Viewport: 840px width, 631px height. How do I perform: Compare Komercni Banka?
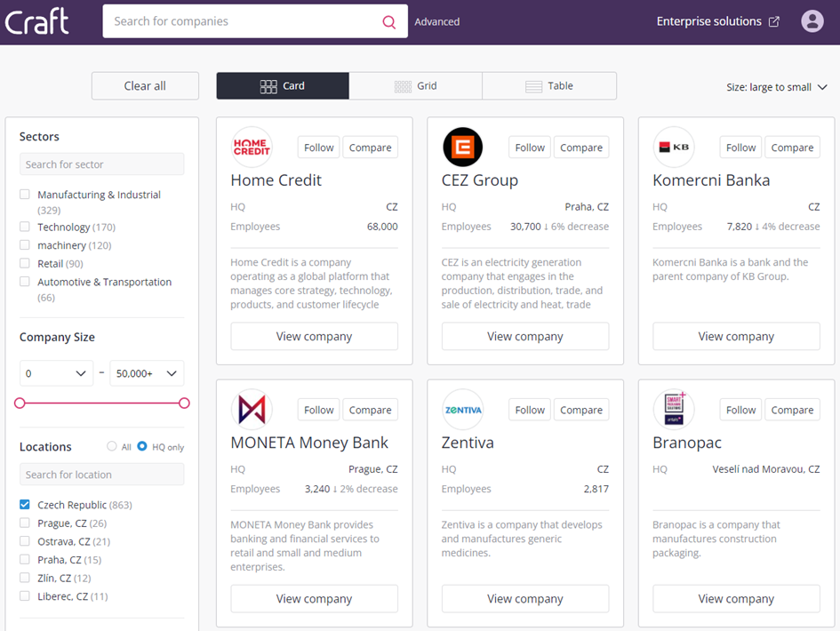(x=792, y=148)
